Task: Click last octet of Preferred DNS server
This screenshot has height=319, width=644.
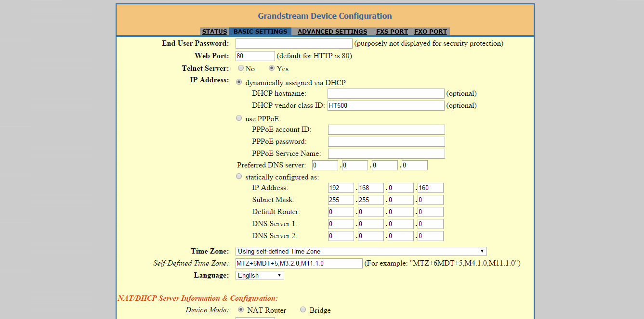Action: 415,166
